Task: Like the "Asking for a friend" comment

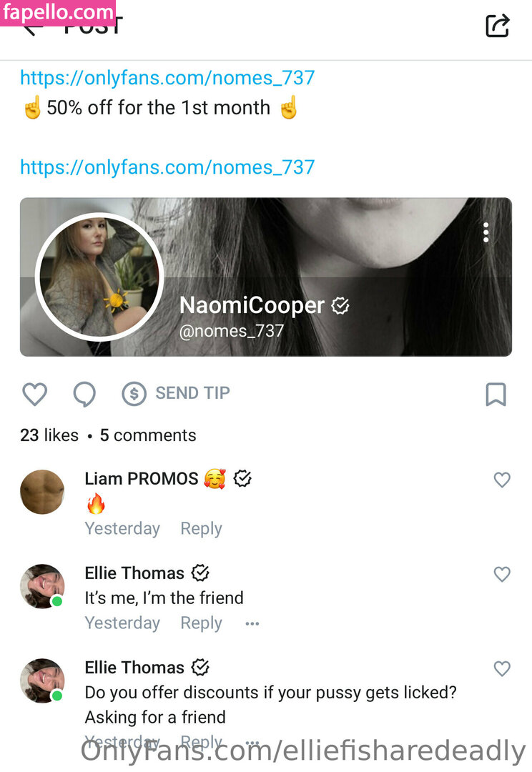Action: tap(502, 668)
